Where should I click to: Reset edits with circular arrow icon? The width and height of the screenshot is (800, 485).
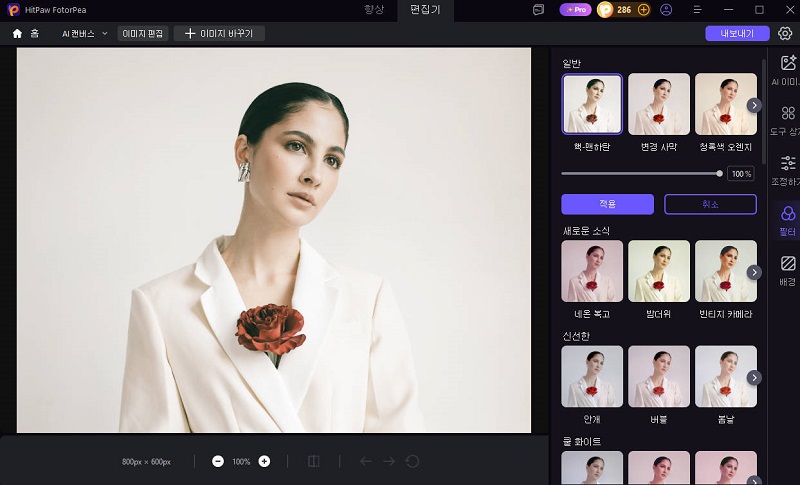point(412,462)
